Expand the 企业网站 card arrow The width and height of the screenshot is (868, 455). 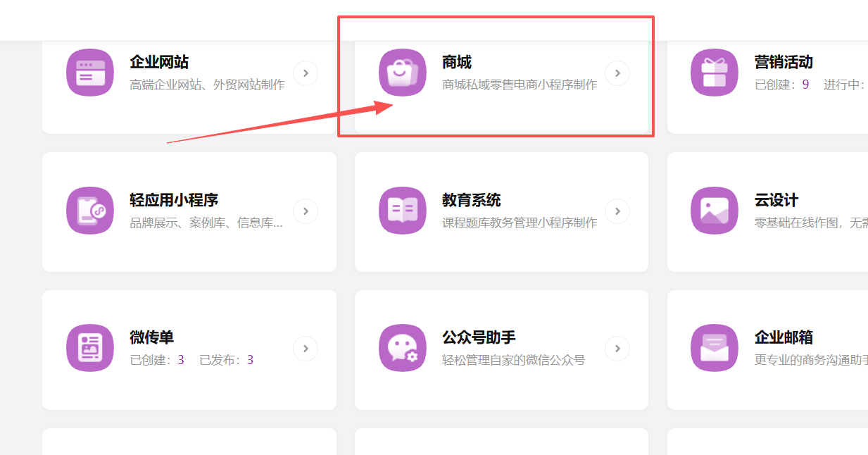point(306,73)
